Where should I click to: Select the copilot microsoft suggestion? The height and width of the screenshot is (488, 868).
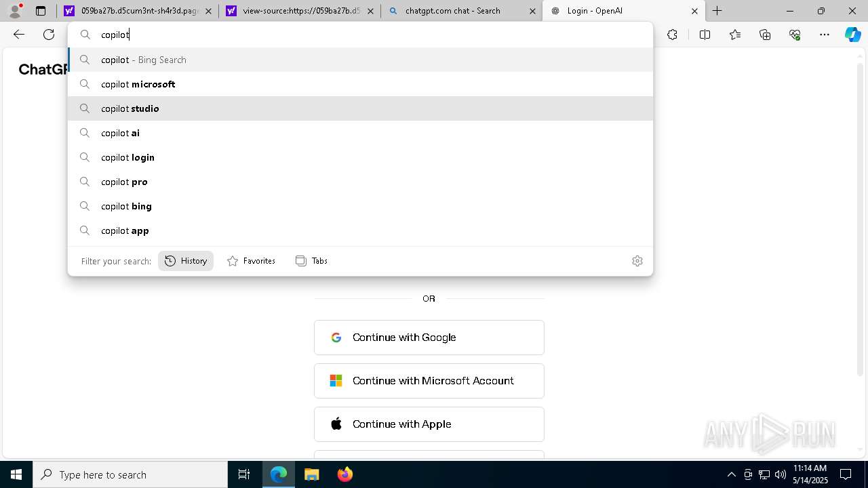click(x=360, y=84)
